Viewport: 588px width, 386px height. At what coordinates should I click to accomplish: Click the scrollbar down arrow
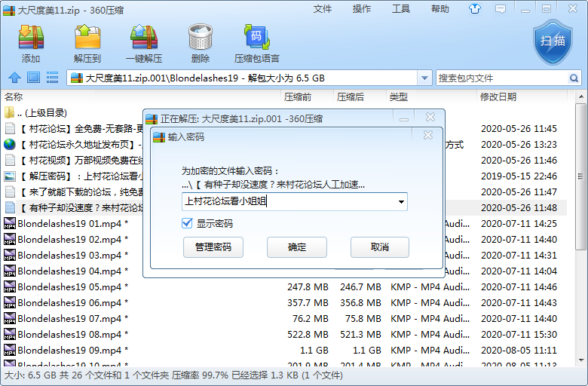pyautogui.click(x=581, y=360)
